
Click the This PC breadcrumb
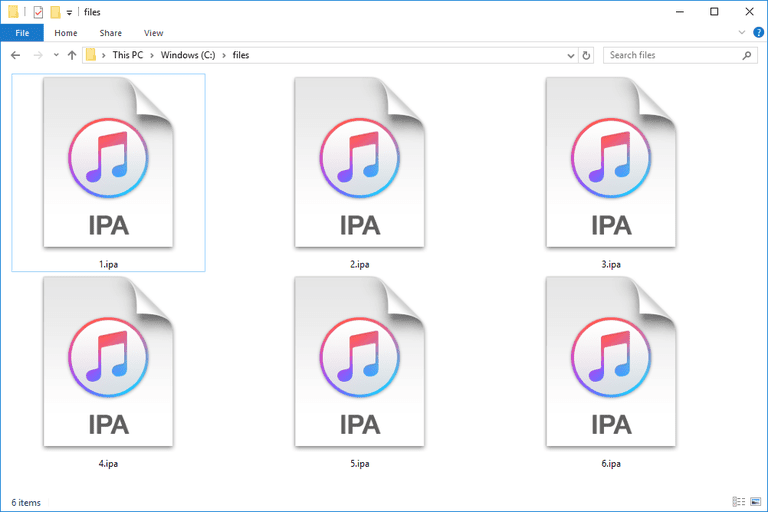[x=128, y=55]
